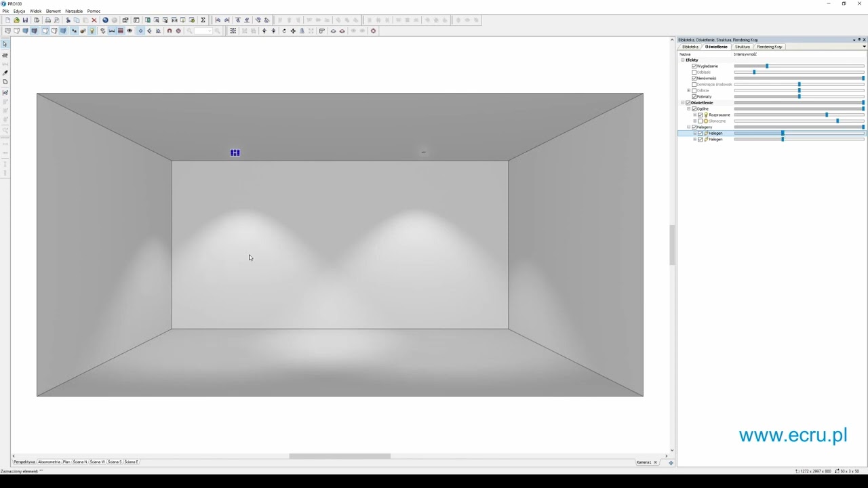Click the vertical scrollbar thumb beside viewport

click(x=672, y=245)
